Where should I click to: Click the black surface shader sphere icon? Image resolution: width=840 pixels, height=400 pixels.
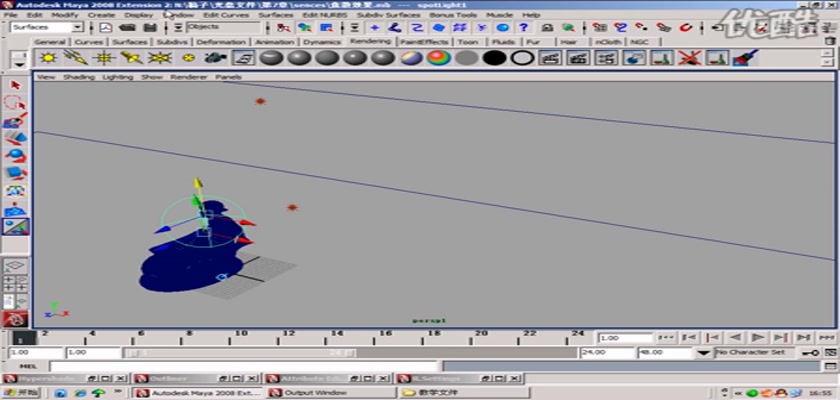pyautogui.click(x=494, y=58)
